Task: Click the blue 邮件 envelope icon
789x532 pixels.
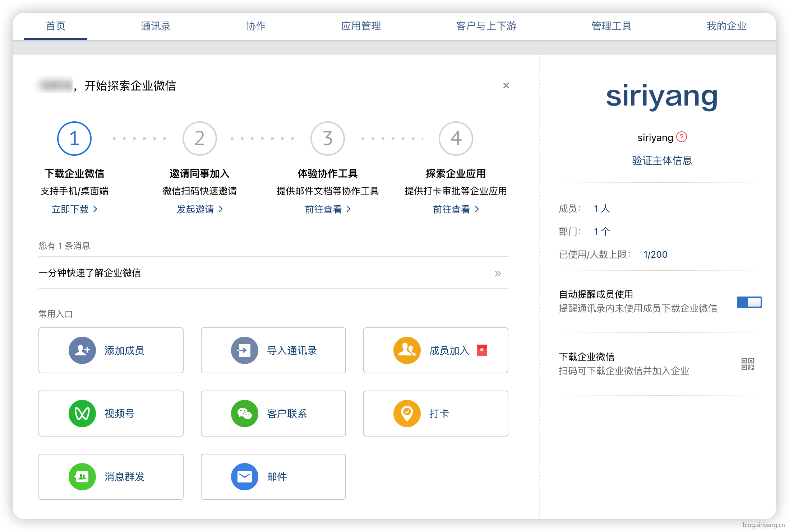Action: 245,476
